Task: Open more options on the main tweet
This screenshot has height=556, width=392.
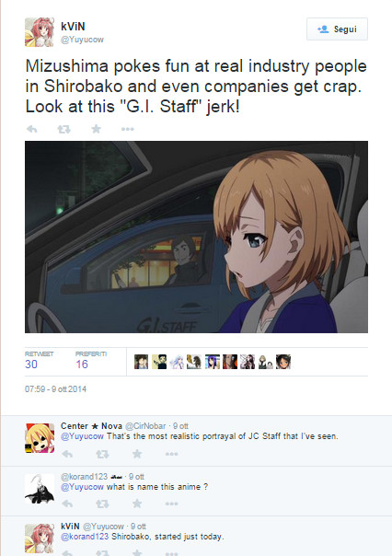Action: coord(128,129)
